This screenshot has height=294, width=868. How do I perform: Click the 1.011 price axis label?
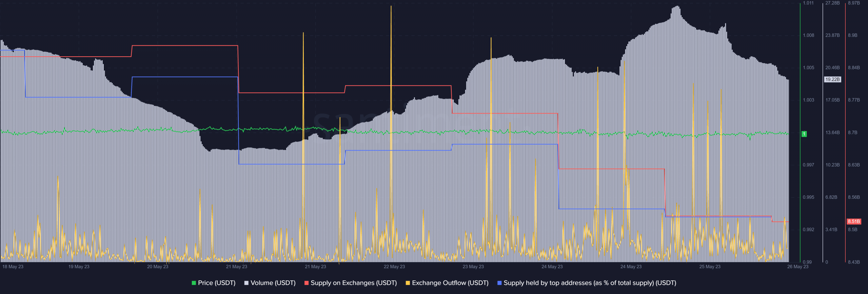809,3
